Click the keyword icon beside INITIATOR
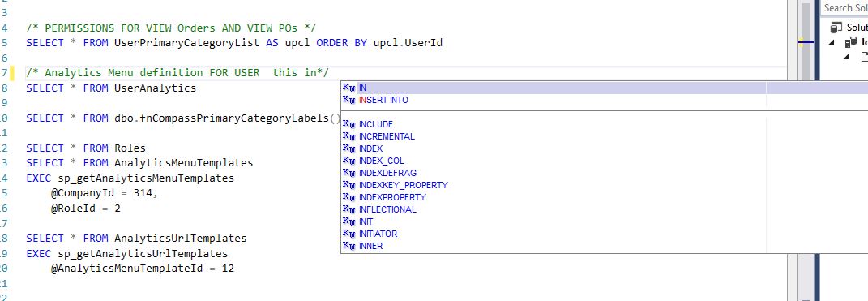This screenshot has width=868, height=301. pos(348,234)
